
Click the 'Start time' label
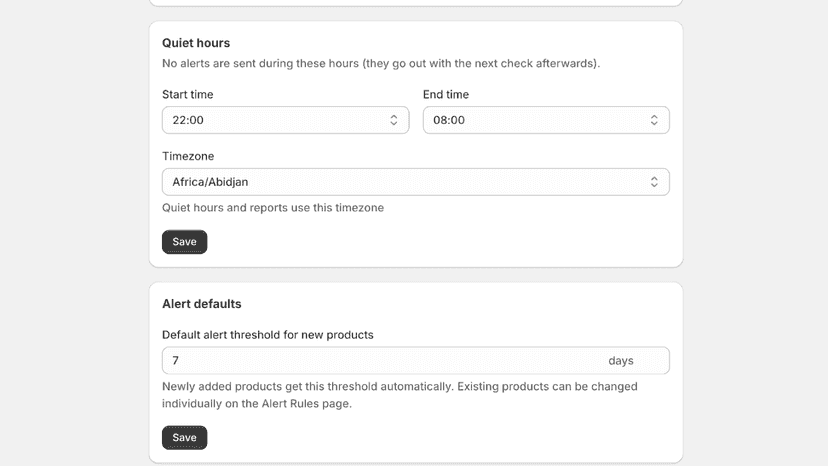[x=187, y=95]
